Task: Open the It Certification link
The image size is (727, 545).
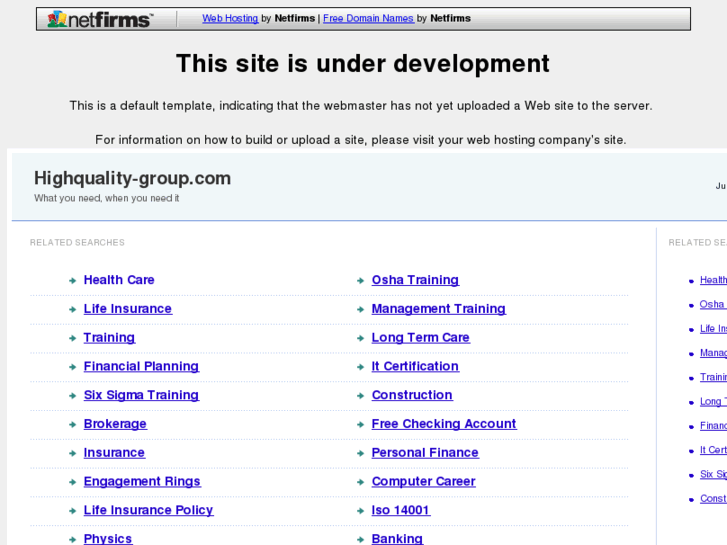Action: pos(415,366)
